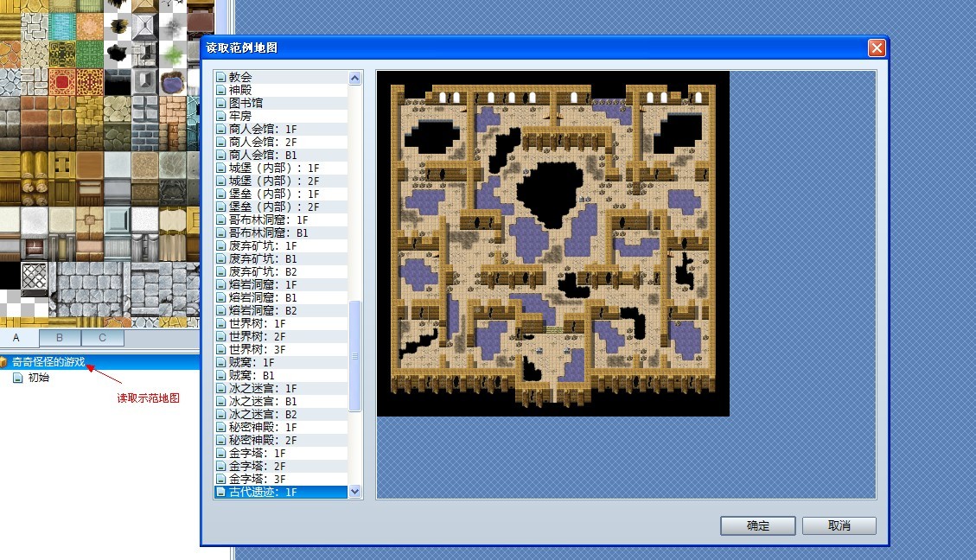Close the 读取范例地图 dialog
This screenshot has height=560, width=976.
click(877, 48)
